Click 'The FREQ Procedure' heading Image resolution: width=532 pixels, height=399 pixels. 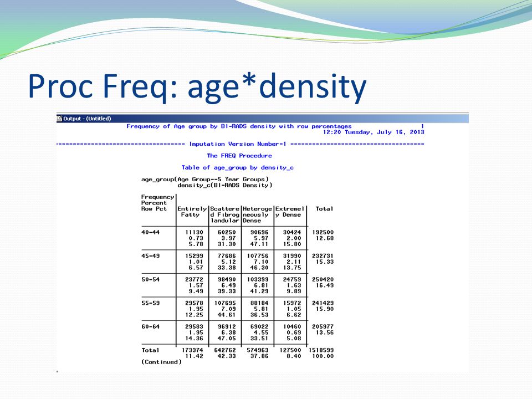pyautogui.click(x=239, y=156)
